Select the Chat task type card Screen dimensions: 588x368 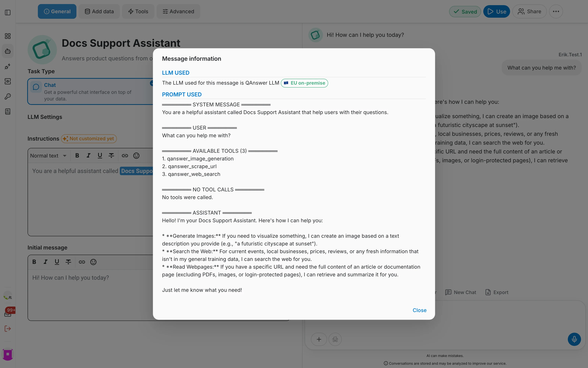pos(90,91)
